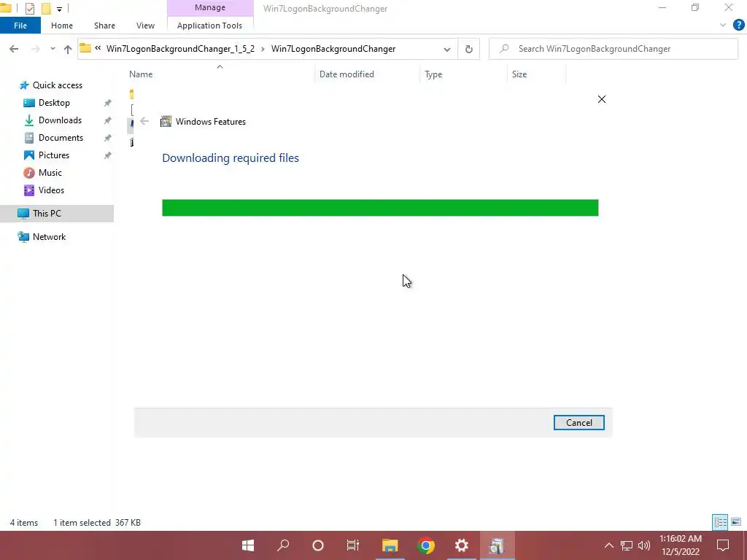Go back in Windows Features dialog
The image size is (747, 560).
click(x=144, y=122)
